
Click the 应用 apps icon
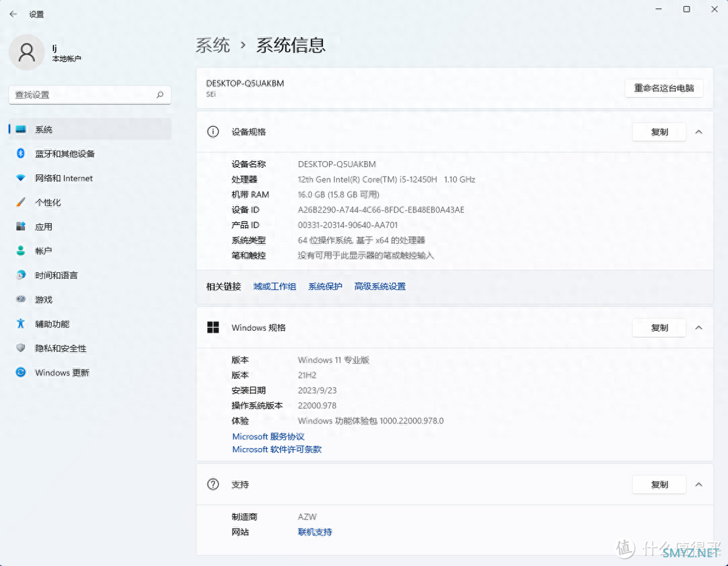pos(21,226)
